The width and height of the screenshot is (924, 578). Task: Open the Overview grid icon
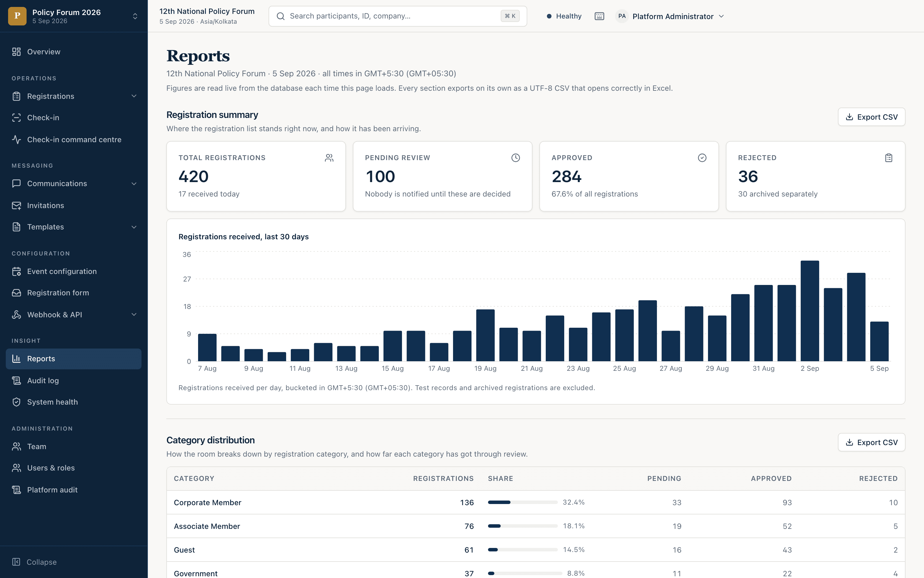[16, 52]
